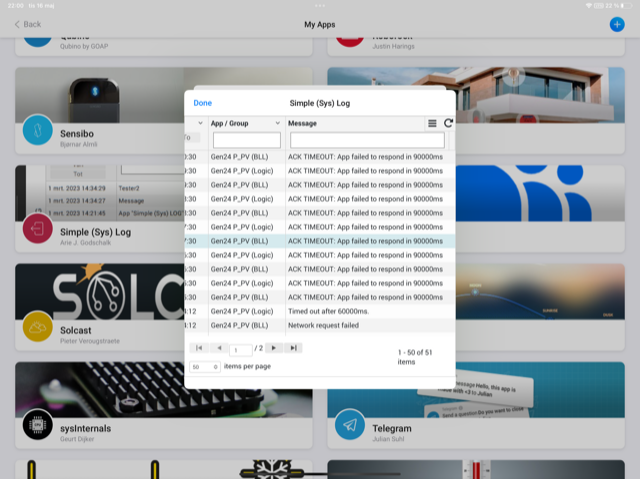Open Sensibo app card title
This screenshot has width=640, height=479.
[x=77, y=134]
